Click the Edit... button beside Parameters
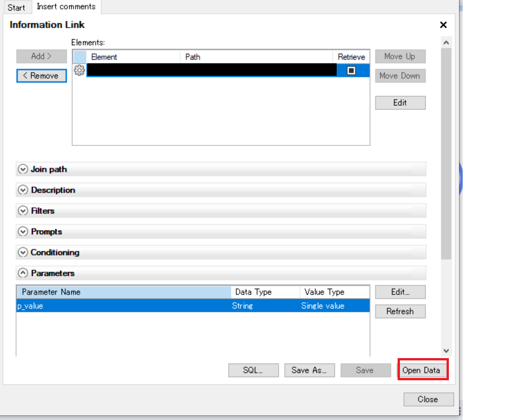The height and width of the screenshot is (420, 532). point(400,292)
